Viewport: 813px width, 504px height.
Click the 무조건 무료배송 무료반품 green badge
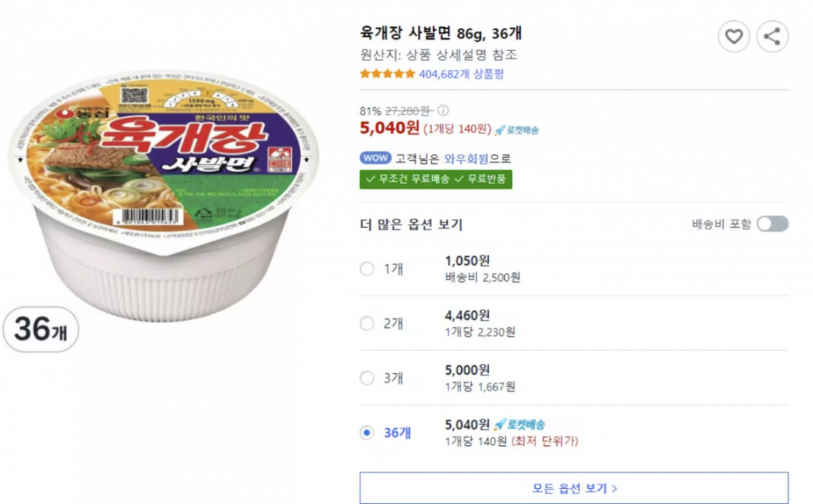pyautogui.click(x=436, y=179)
